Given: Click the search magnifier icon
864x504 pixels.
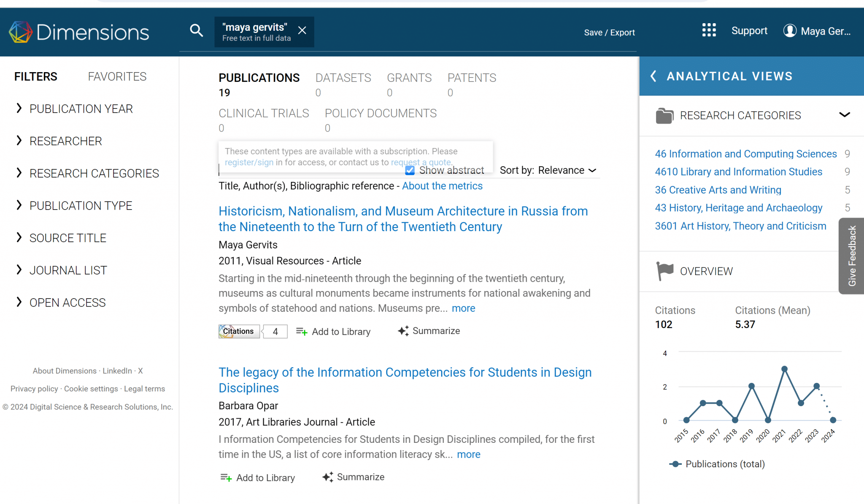Looking at the screenshot, I should point(196,30).
